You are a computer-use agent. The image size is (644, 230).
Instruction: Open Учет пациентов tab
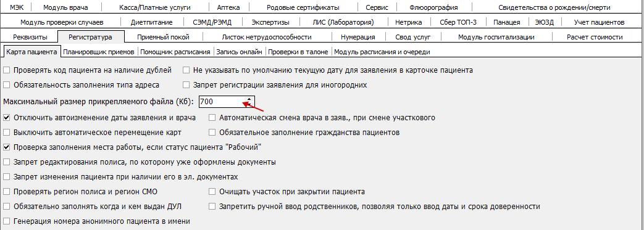pos(599,22)
